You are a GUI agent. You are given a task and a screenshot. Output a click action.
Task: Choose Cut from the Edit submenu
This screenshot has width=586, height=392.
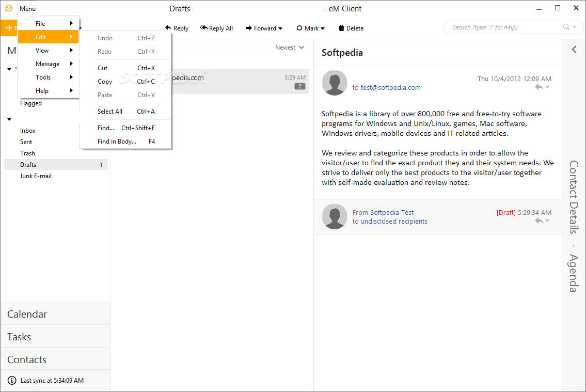click(126, 68)
